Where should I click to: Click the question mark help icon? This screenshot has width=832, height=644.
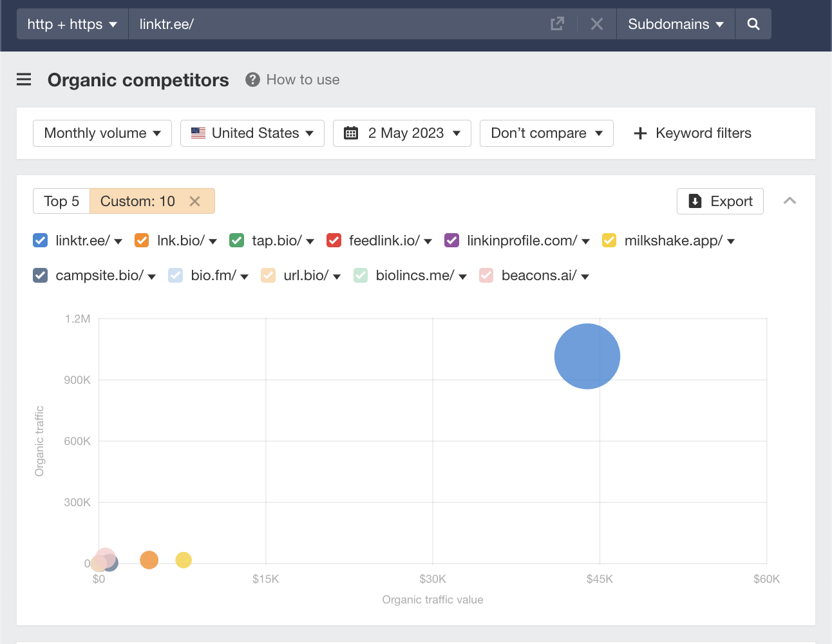point(252,79)
